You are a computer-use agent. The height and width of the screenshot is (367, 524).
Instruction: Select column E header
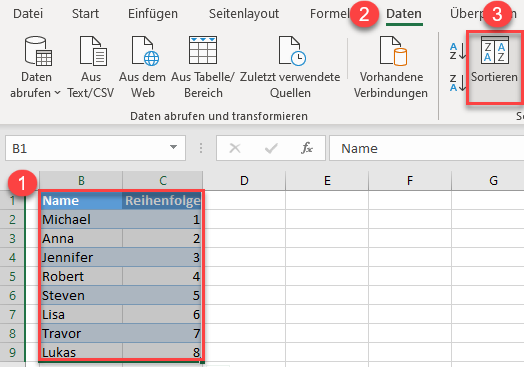327,180
